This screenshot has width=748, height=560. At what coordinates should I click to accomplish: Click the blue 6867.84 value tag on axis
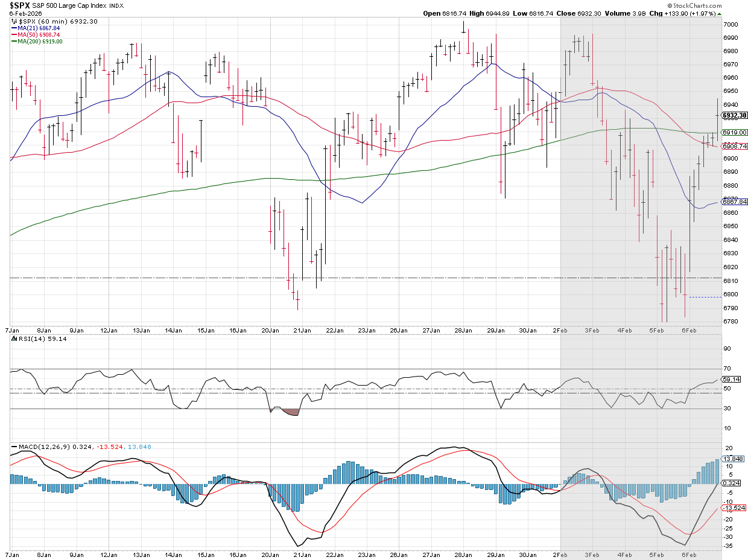pos(735,202)
